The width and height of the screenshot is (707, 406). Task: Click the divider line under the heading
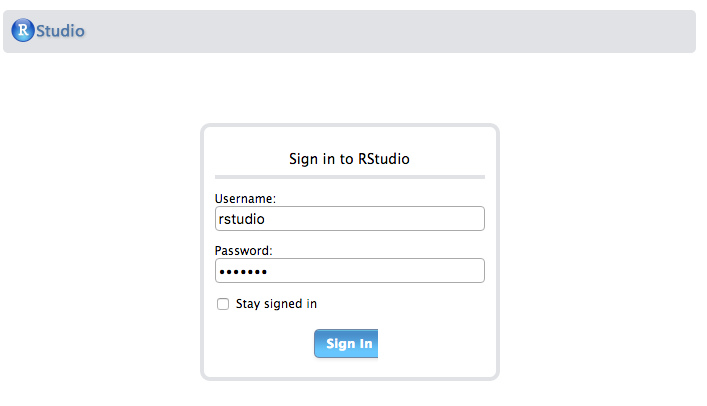click(x=349, y=176)
